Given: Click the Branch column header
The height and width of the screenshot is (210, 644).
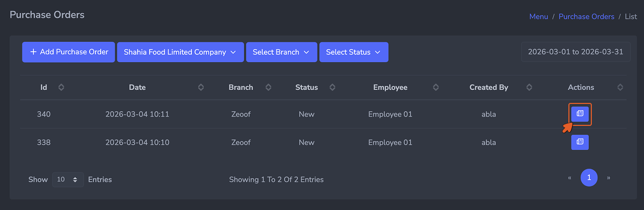Looking at the screenshot, I should [x=241, y=87].
